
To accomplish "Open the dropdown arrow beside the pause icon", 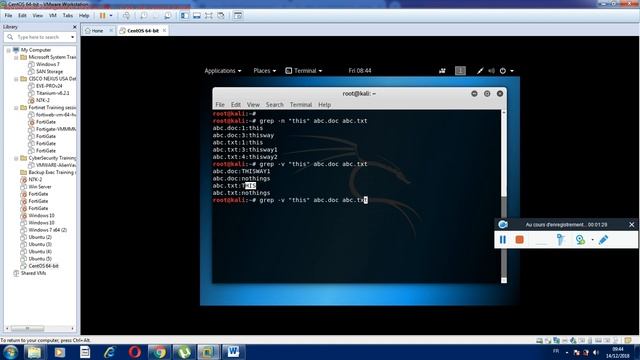I will point(111,16).
